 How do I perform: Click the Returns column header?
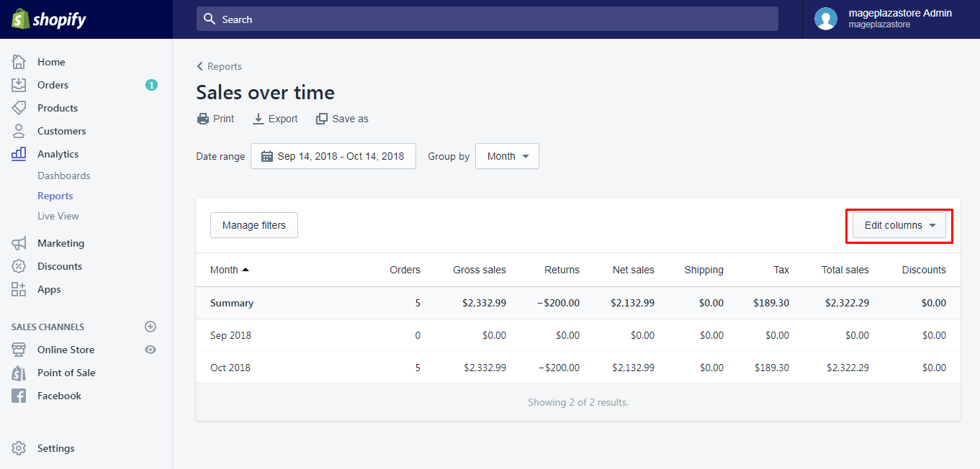(x=562, y=270)
